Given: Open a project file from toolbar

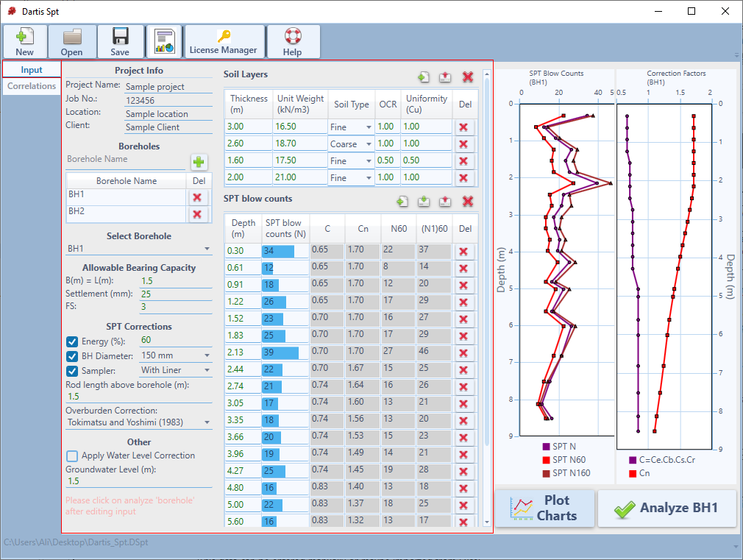Looking at the screenshot, I should coord(72,42).
